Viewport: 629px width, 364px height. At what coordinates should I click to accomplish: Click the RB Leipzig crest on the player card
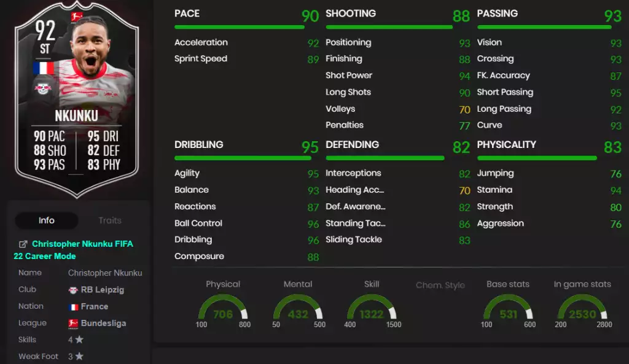coord(43,88)
